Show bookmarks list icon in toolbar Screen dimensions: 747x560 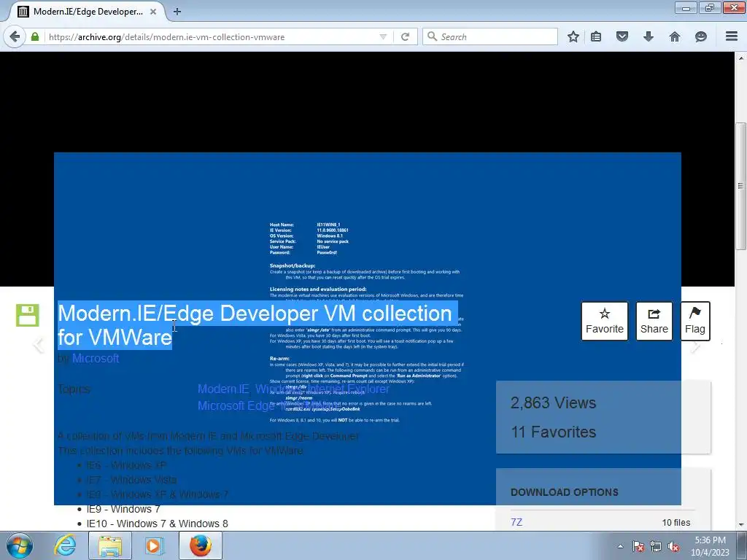[x=596, y=36]
